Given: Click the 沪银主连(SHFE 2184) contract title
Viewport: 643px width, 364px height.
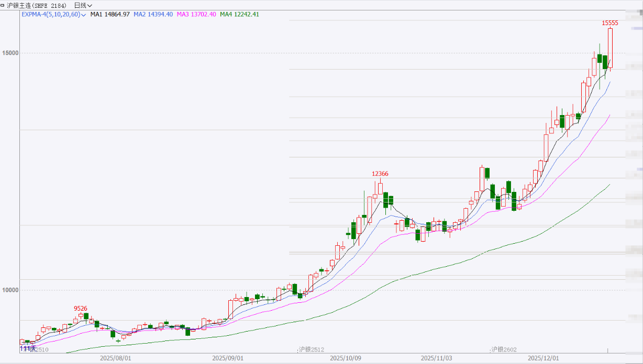Looking at the screenshot, I should point(37,5).
